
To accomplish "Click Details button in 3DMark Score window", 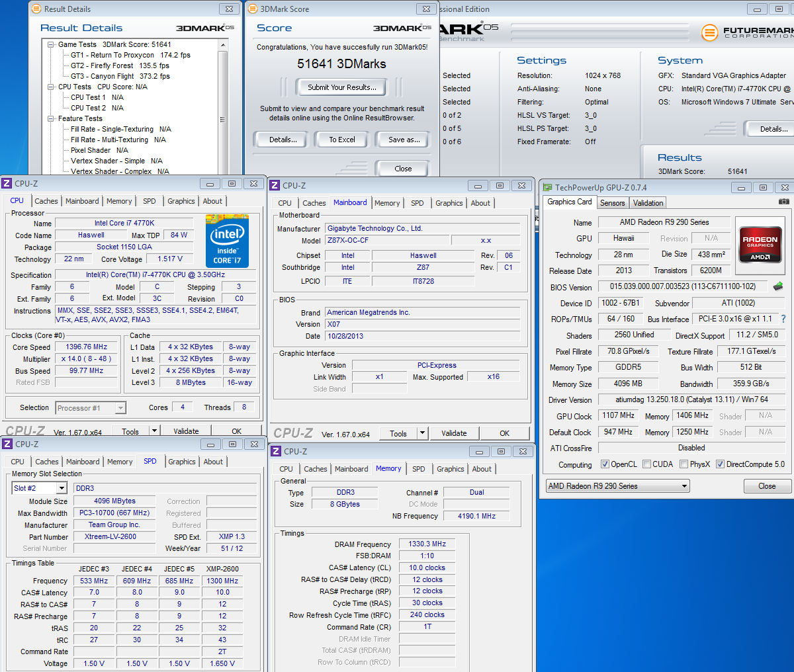I will [283, 140].
